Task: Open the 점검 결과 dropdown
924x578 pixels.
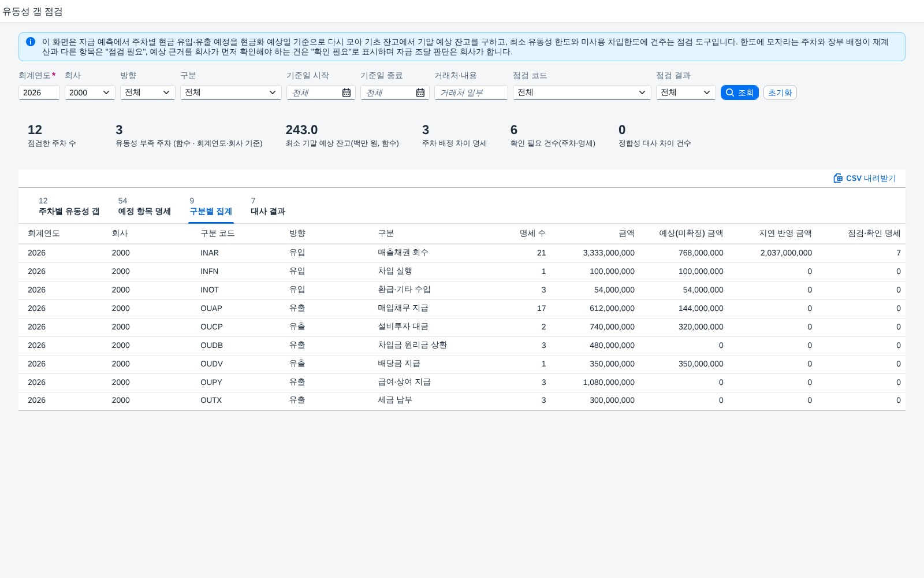Action: pos(686,92)
